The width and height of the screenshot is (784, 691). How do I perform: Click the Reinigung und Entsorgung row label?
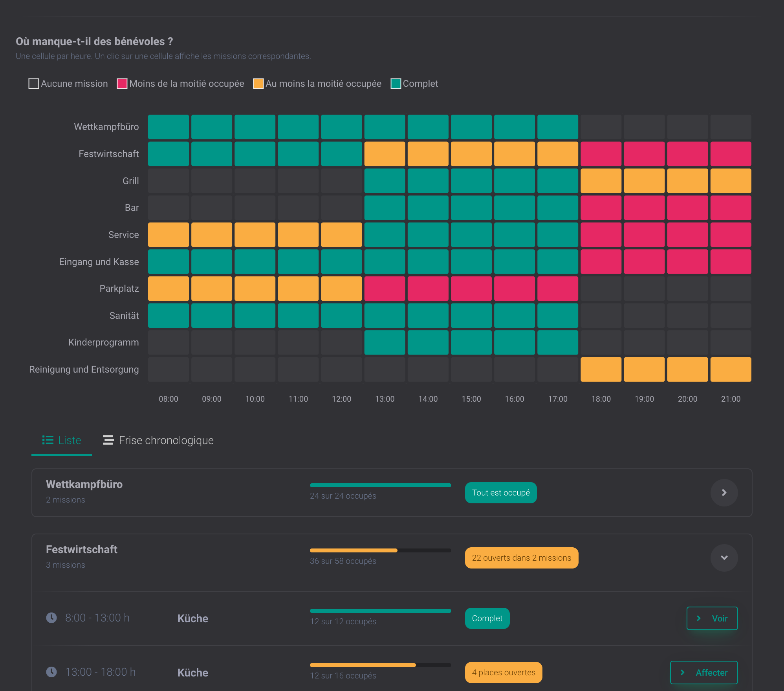(x=84, y=369)
